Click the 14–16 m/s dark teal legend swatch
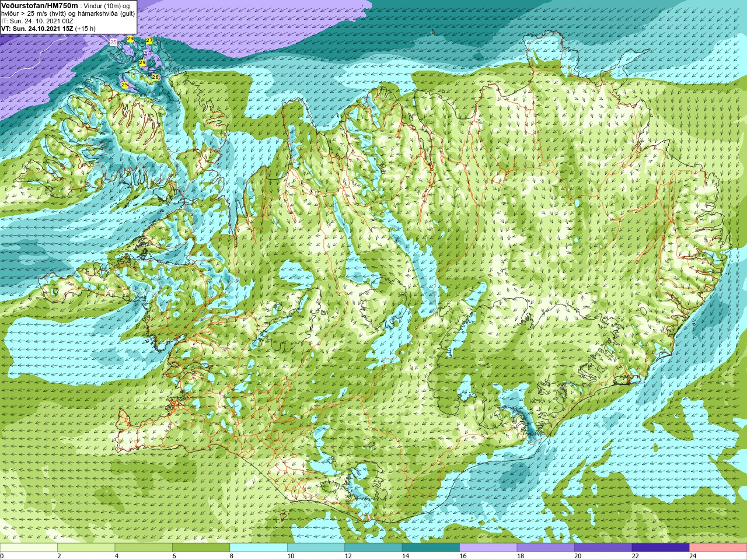The width and height of the screenshot is (747, 560). click(x=431, y=548)
